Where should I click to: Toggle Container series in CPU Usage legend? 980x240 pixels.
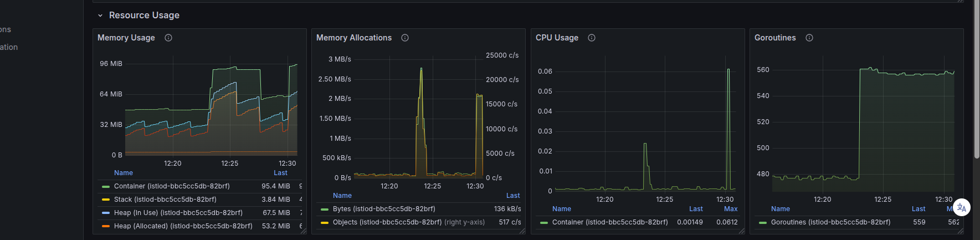click(x=610, y=222)
